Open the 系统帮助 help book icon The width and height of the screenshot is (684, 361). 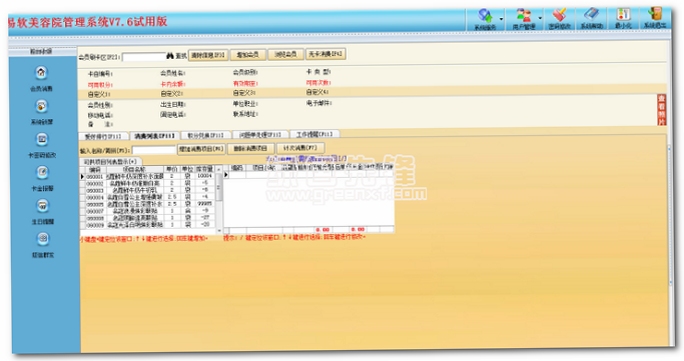[592, 15]
